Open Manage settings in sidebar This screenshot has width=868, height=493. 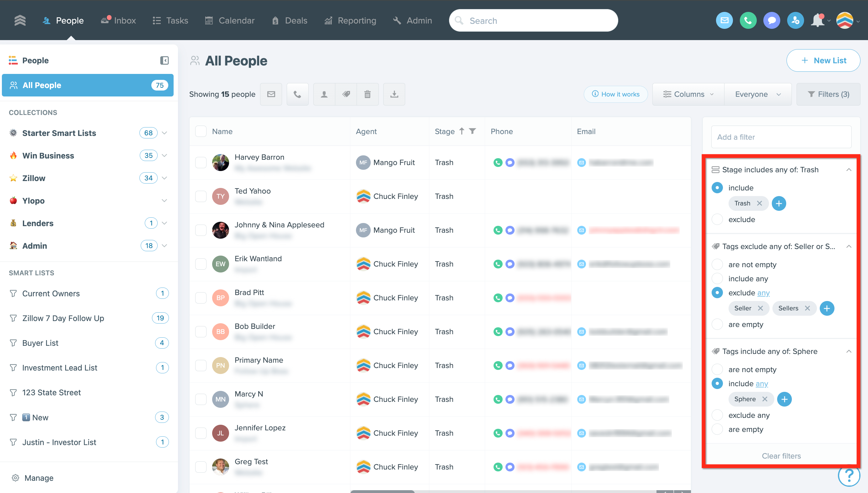(x=33, y=478)
